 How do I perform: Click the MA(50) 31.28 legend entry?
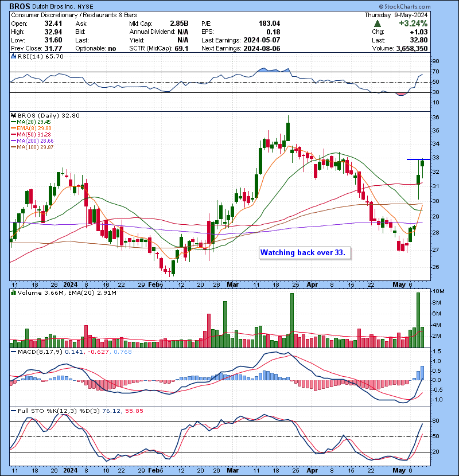coord(31,134)
